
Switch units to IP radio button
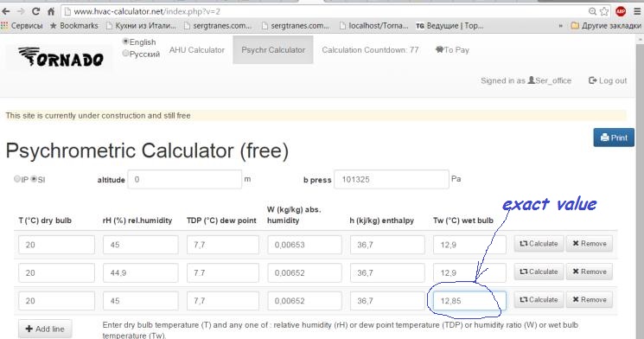pos(16,179)
